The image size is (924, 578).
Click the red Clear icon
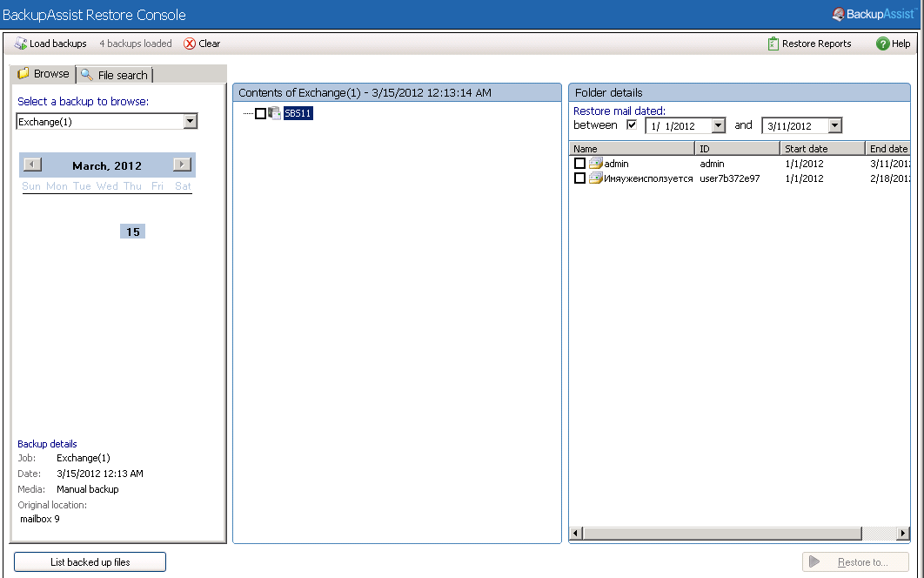point(190,44)
